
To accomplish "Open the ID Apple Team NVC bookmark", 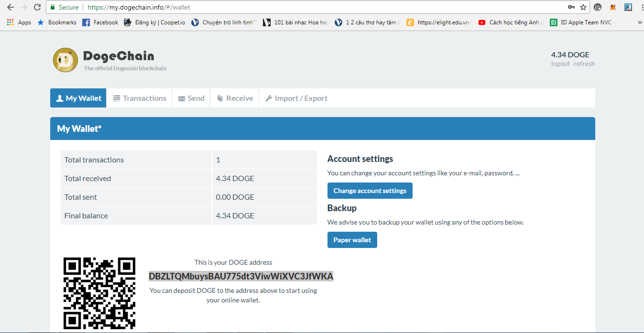I will [582, 22].
